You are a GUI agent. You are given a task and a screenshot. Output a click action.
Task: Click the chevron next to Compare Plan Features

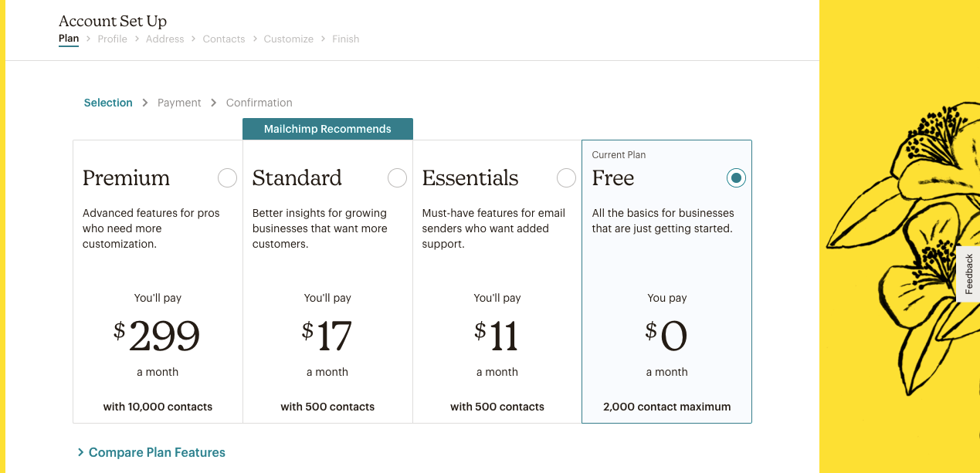(80, 452)
